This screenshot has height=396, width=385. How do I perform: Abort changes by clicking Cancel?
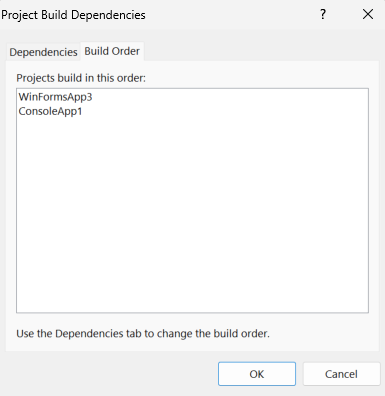pos(341,374)
